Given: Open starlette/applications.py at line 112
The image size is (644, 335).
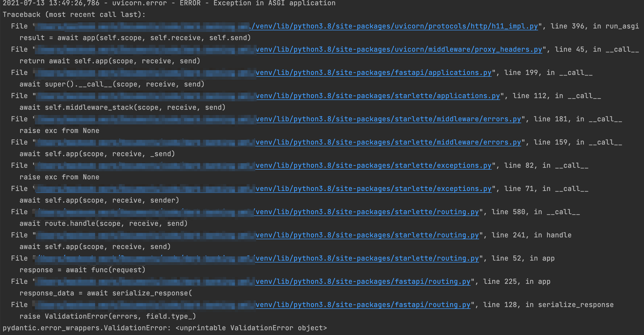Looking at the screenshot, I should [x=378, y=95].
